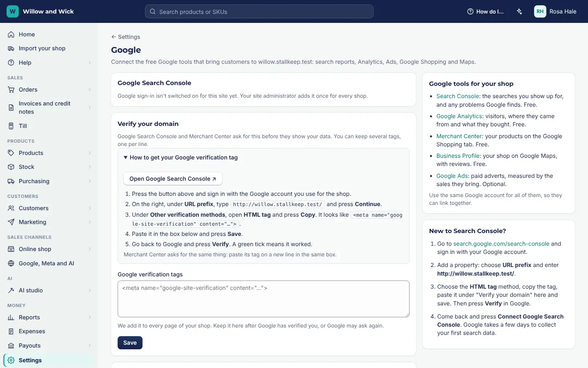This screenshot has height=368, width=588.
Task: Select Orders in the sidebar menu
Action: pos(49,90)
